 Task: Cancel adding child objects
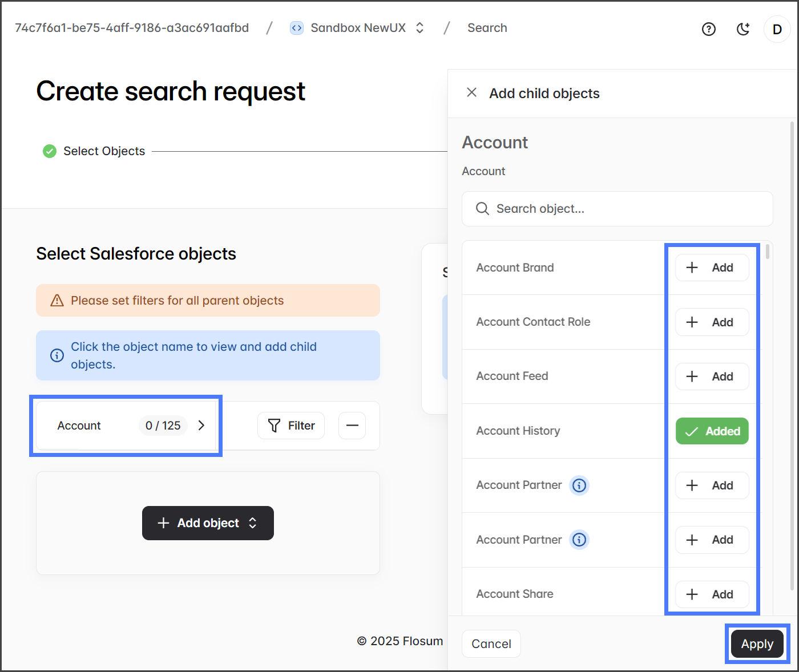pyautogui.click(x=491, y=644)
